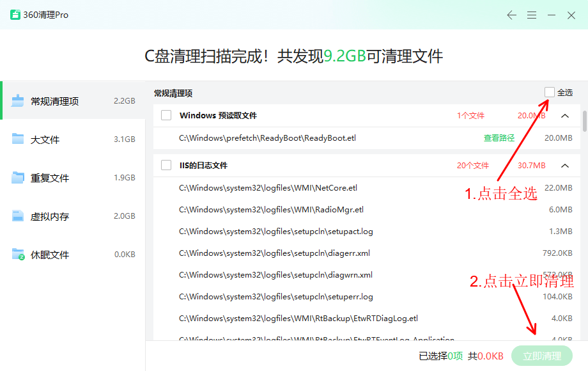The height and width of the screenshot is (371, 588).
Task: Tick the Windows 预读取文件 checkbox
Action: pyautogui.click(x=166, y=116)
